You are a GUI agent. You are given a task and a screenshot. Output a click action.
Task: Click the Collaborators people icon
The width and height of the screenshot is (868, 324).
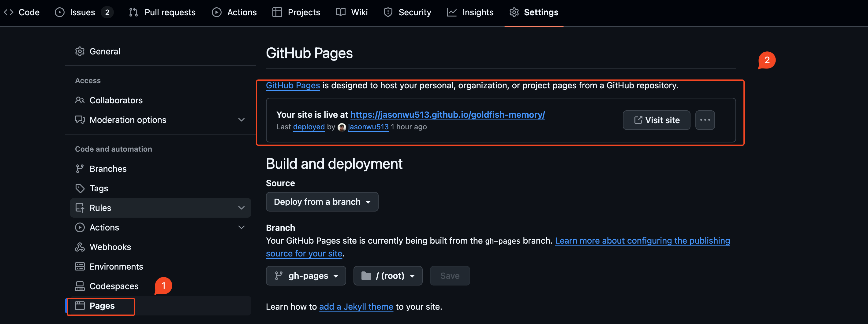click(80, 100)
